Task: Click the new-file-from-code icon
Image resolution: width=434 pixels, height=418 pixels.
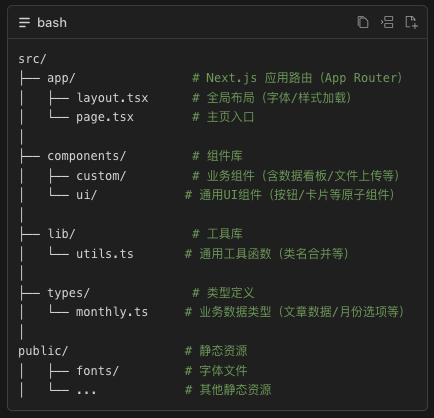Action: (411, 22)
